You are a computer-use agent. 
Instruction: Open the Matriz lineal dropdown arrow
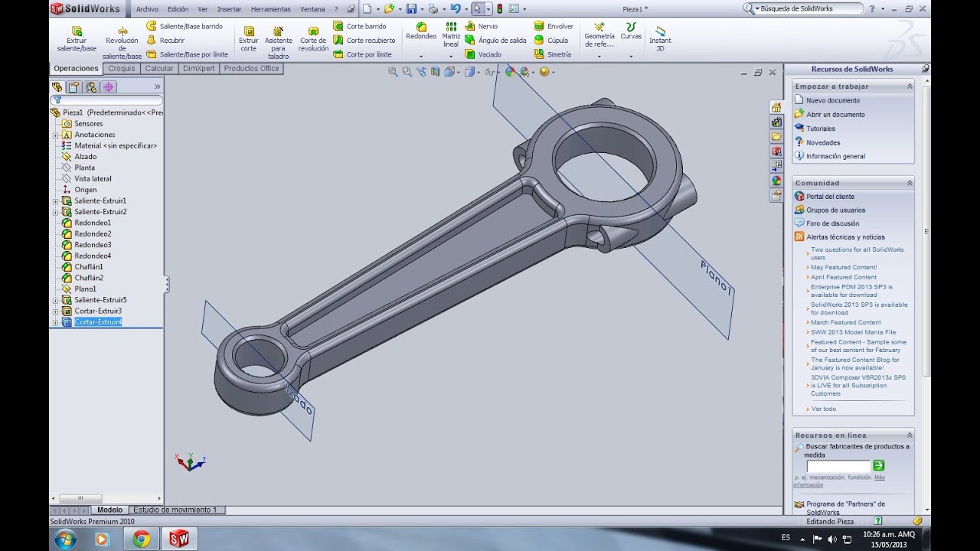[x=451, y=57]
